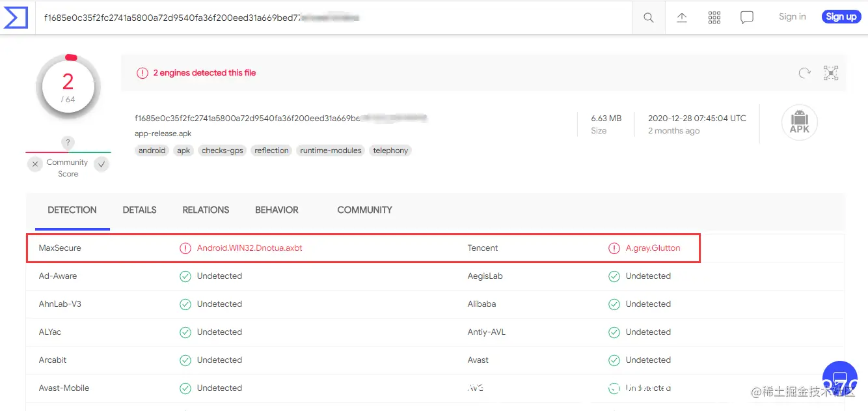Click Alibaba undetected check icon
Image resolution: width=868 pixels, height=411 pixels.
(614, 304)
